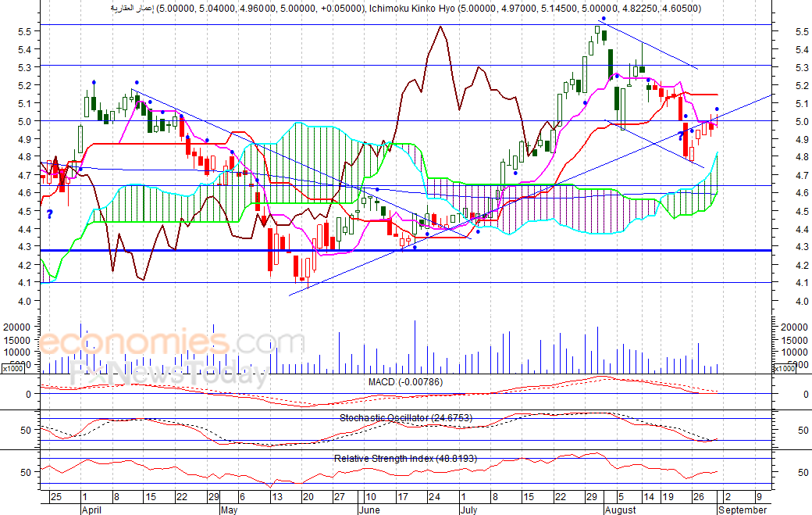Select 15000 on the right volume axis
Screen dimensions: 812x515
pyautogui.click(x=794, y=341)
